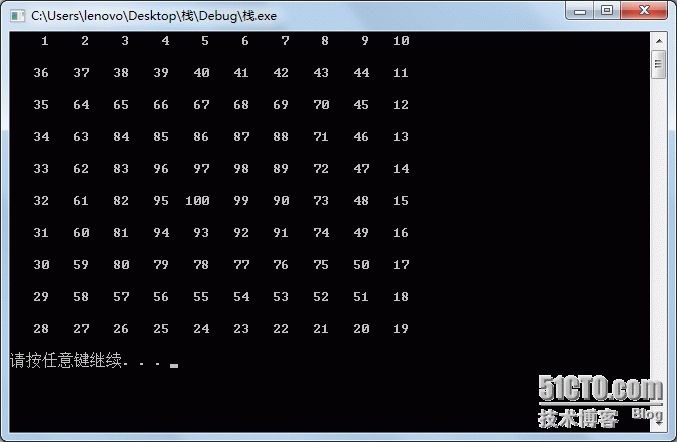Image resolution: width=677 pixels, height=442 pixels.
Task: Click the console app icon in title bar
Action: (17, 16)
